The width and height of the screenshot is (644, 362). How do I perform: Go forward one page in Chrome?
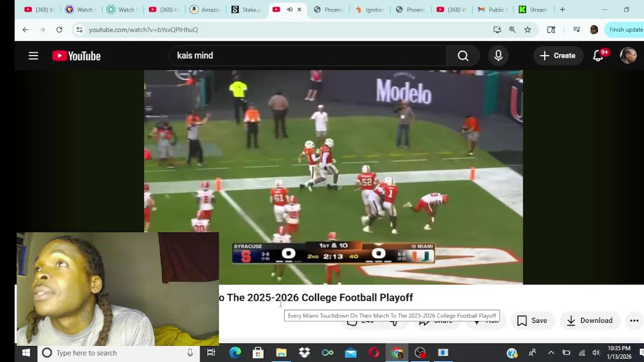[x=42, y=30]
